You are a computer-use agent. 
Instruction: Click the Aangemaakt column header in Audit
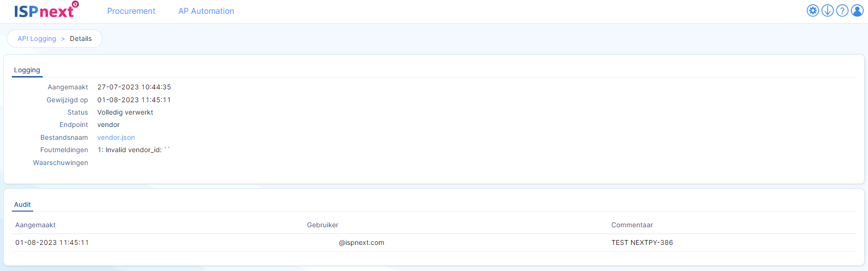pyautogui.click(x=35, y=225)
